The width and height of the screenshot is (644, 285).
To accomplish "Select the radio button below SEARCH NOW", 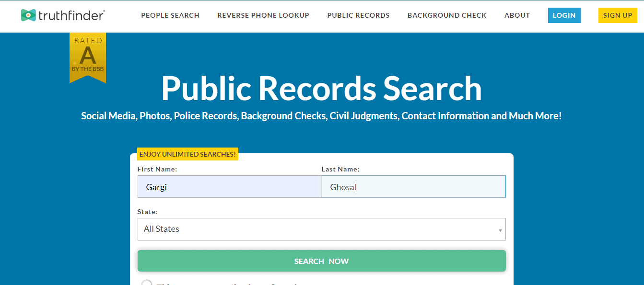I will 147,283.
